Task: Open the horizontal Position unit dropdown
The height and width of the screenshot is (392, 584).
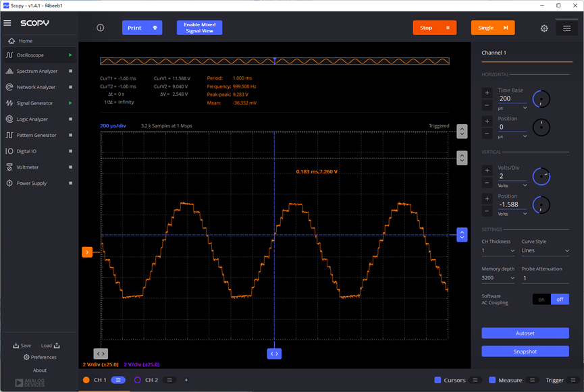Action: point(512,136)
